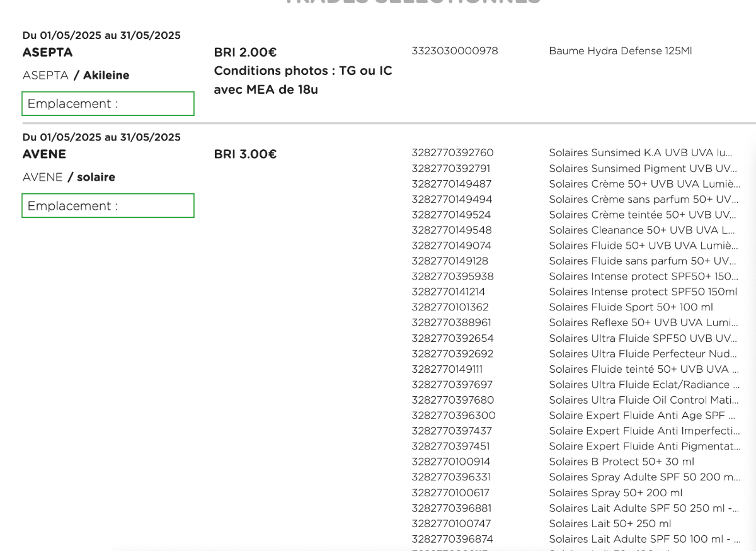The image size is (756, 551).
Task: Click 'Solaires Fluide 50+ UVB UVA Lumiè...' product
Action: [643, 246]
